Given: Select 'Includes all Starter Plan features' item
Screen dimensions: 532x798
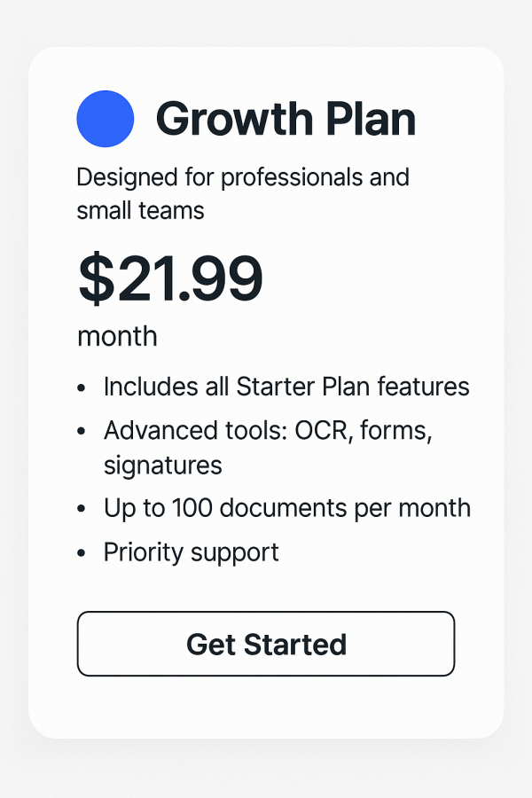Looking at the screenshot, I should click(x=286, y=387).
